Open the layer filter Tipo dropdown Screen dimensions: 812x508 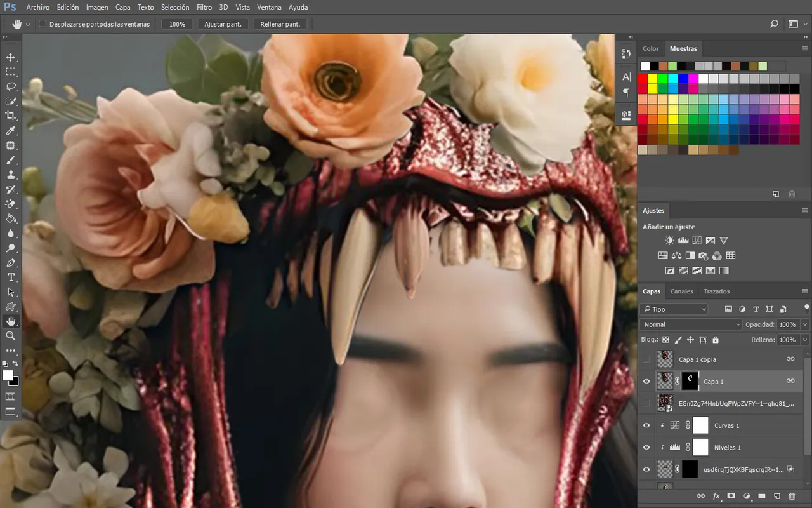pyautogui.click(x=674, y=309)
